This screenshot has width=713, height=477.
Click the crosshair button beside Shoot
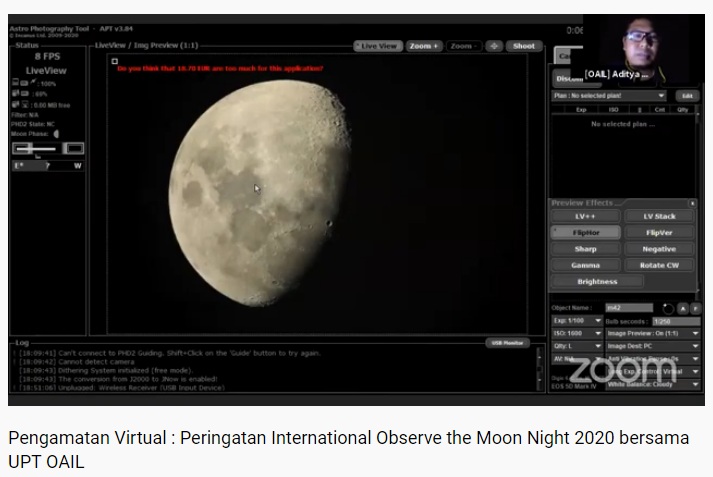pos(494,46)
